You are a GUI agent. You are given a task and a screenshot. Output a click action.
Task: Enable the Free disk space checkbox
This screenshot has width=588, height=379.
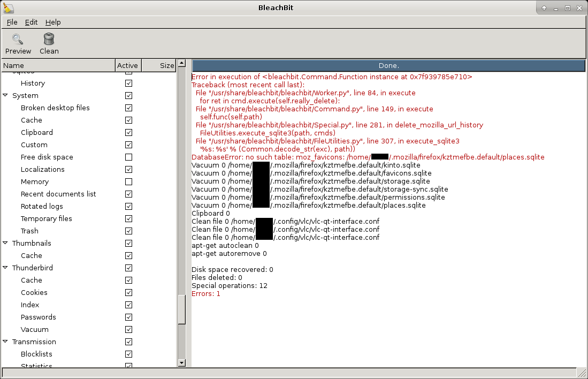pyautogui.click(x=128, y=157)
